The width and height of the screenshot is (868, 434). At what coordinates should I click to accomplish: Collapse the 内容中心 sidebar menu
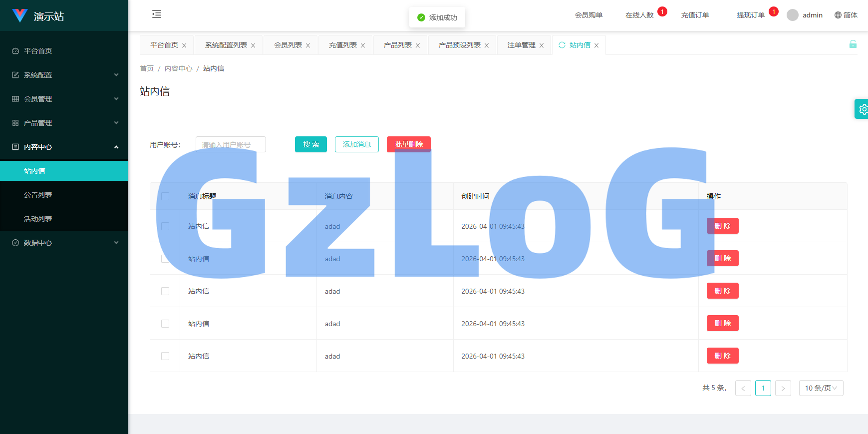point(64,147)
